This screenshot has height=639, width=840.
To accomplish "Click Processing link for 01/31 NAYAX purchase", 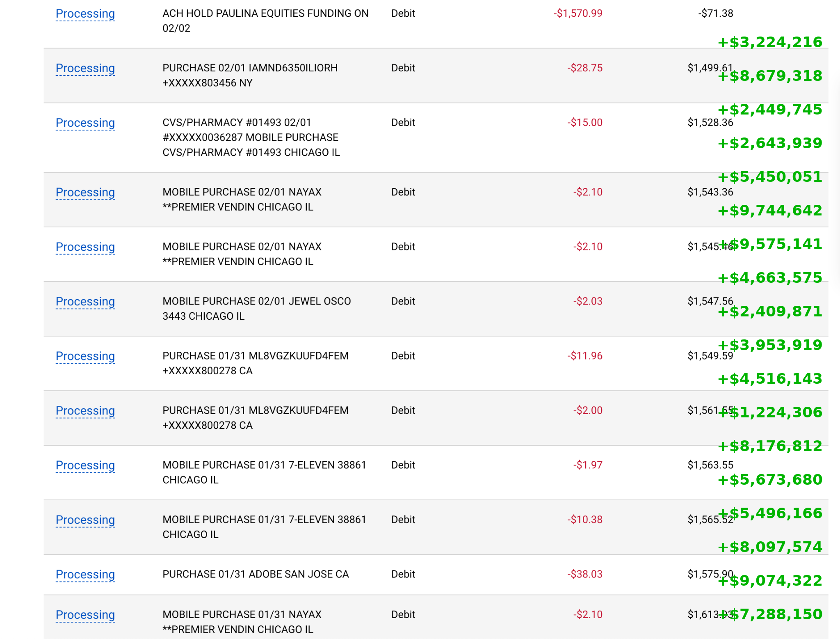I will (85, 614).
